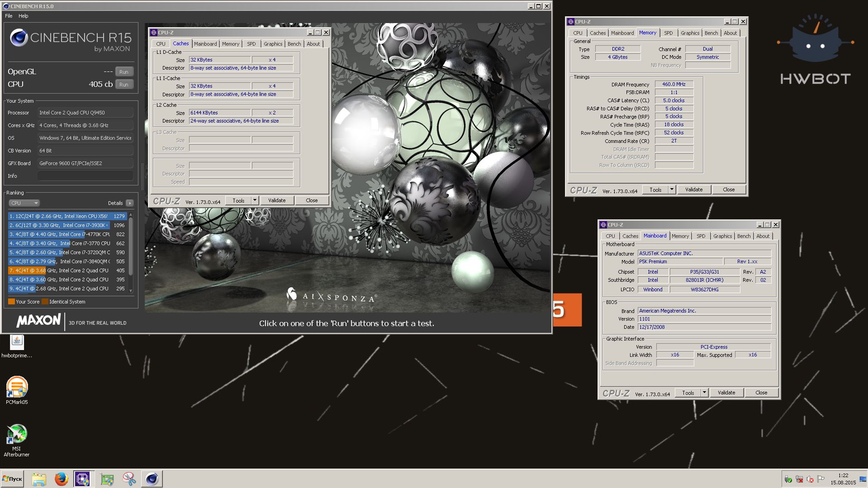Switch to CPU-Z via its taskbar icon
The width and height of the screenshot is (868, 488).
(x=82, y=479)
